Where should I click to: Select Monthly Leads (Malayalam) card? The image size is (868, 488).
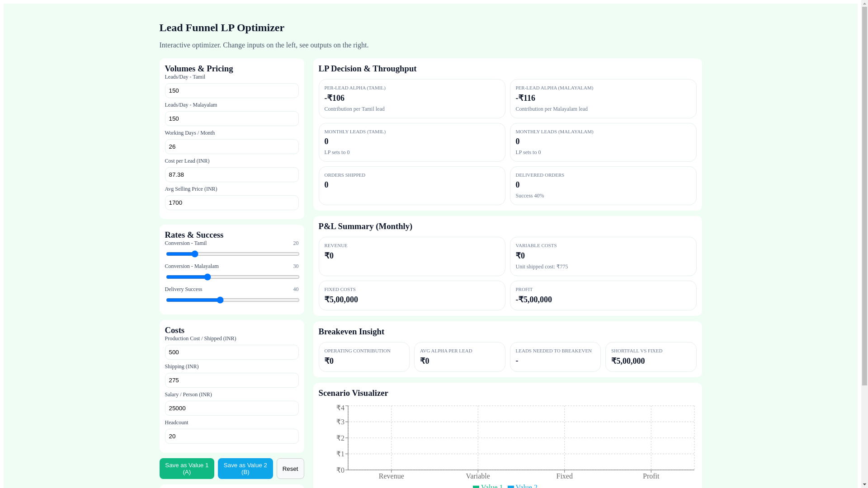click(x=603, y=142)
